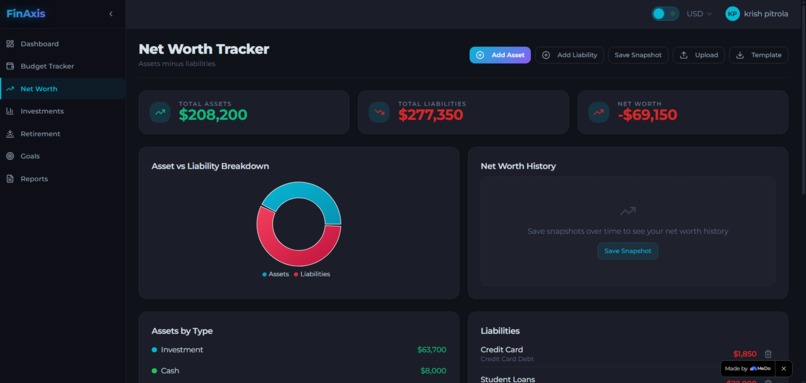Click the Asset vs Liability Breakdown title
The image size is (806, 383).
(210, 166)
